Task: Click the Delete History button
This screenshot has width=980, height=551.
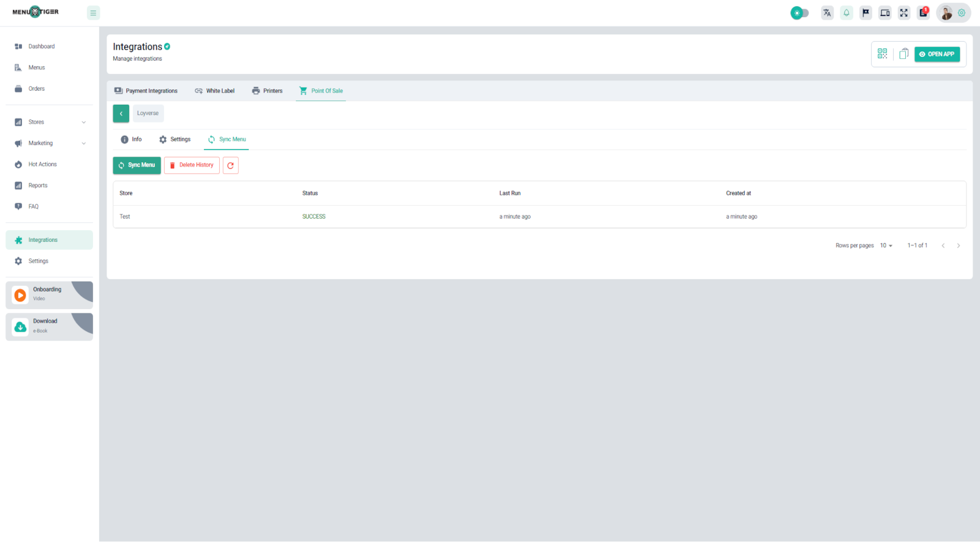Action: pos(192,165)
